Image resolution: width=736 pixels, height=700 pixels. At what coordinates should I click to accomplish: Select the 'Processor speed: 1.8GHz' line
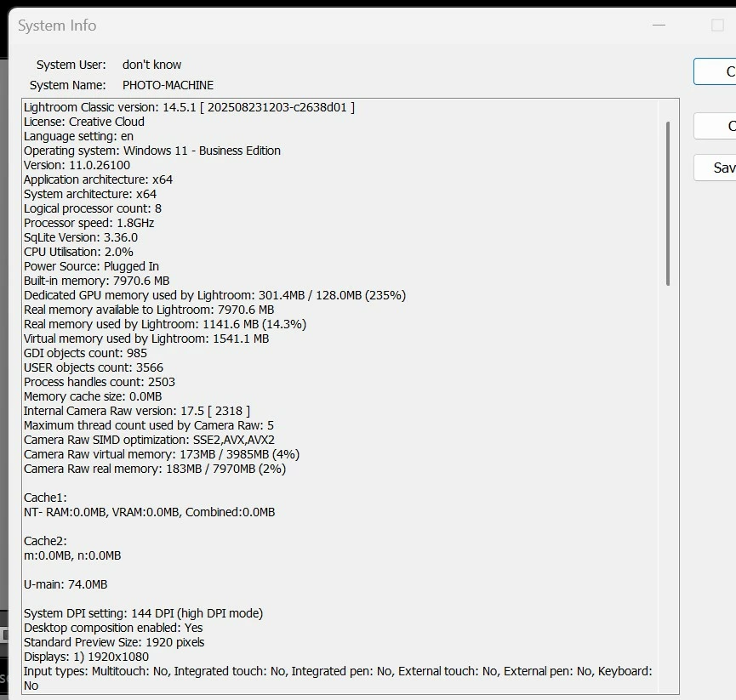pyautogui.click(x=88, y=223)
